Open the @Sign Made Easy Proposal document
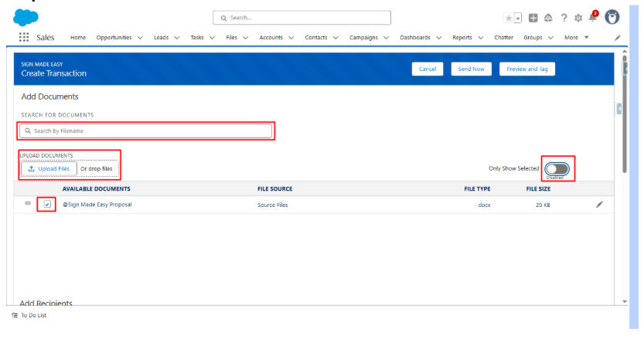Viewport: 644px width, 339px height. click(x=97, y=205)
